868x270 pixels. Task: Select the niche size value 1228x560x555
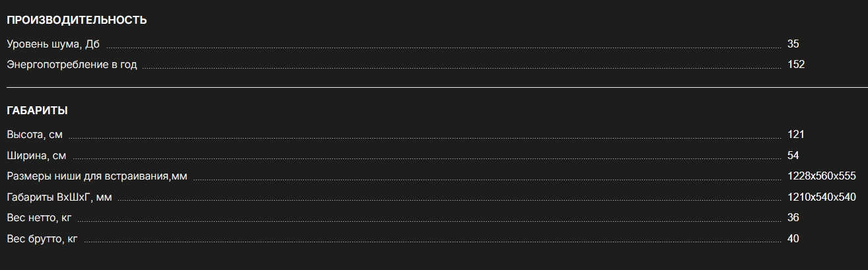(822, 176)
